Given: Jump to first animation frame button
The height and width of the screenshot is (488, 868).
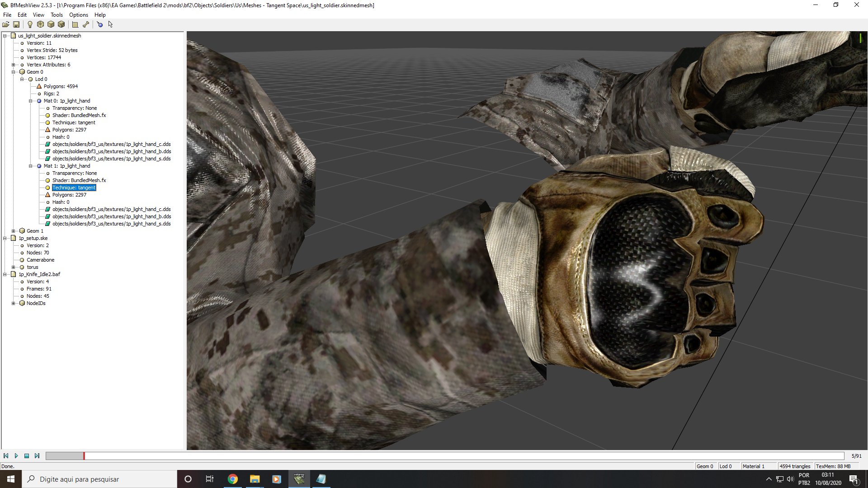Looking at the screenshot, I should (x=6, y=456).
